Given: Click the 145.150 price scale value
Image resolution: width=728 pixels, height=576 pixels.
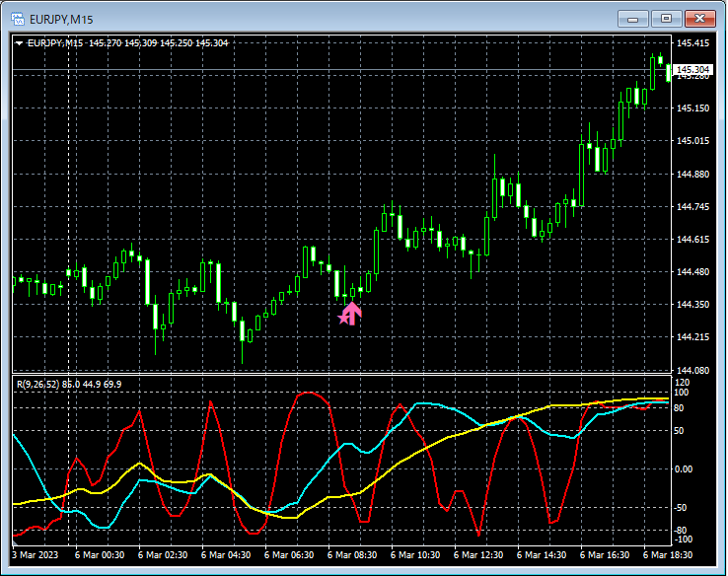Looking at the screenshot, I should pos(692,108).
